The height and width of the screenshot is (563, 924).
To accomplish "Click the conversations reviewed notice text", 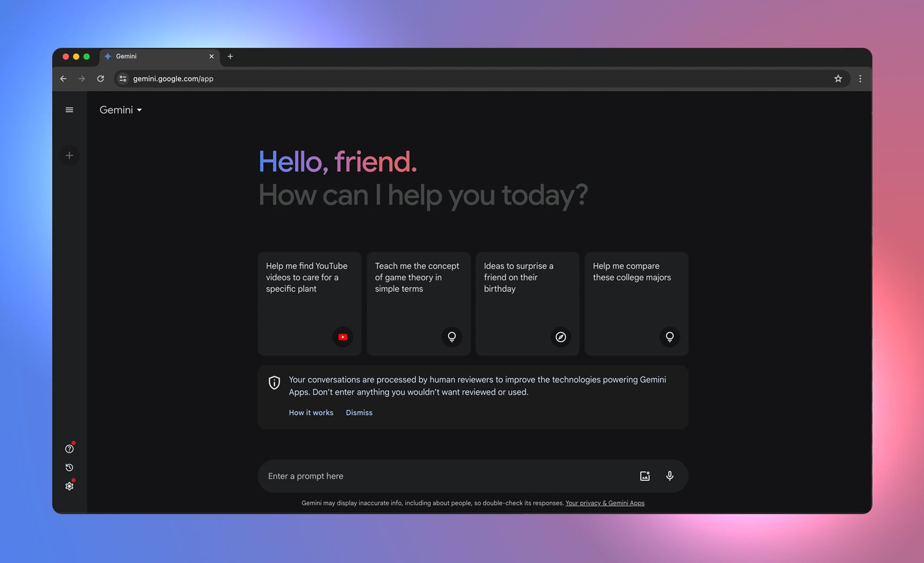I will pyautogui.click(x=477, y=386).
